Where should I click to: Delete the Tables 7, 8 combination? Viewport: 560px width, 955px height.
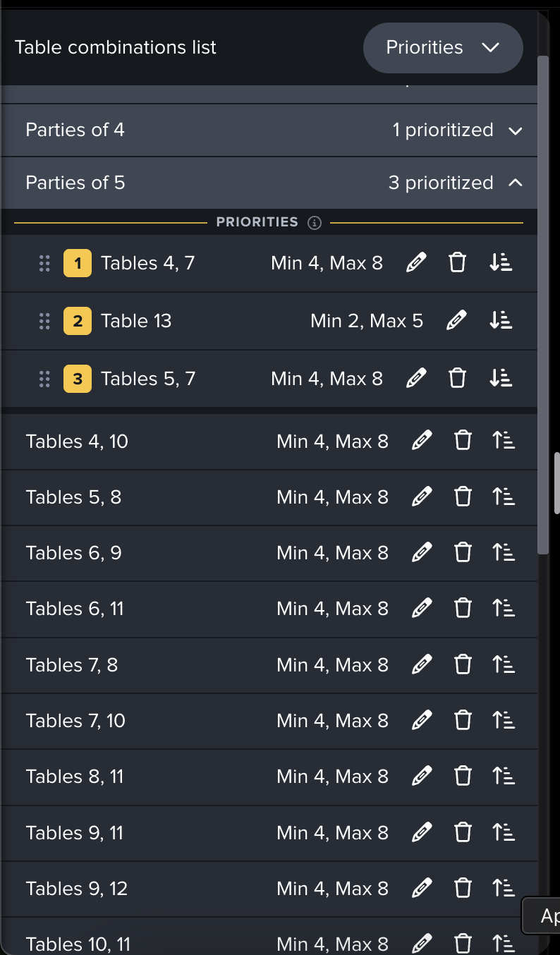click(463, 665)
